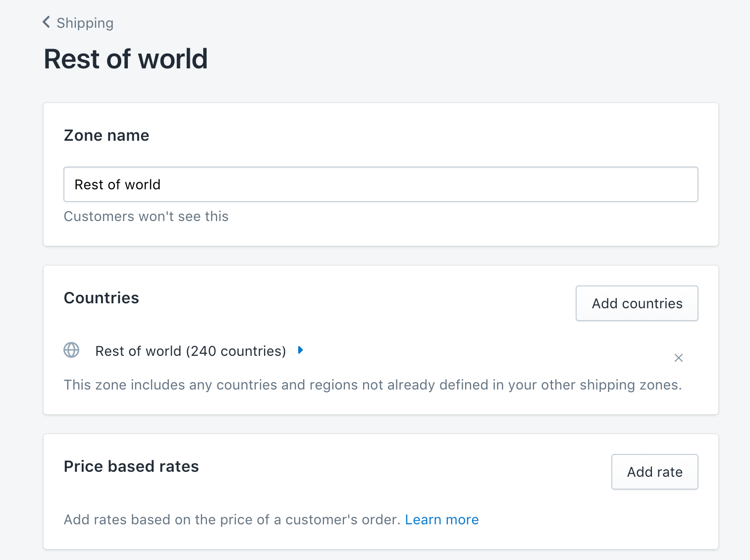Click the back chevron beside Shipping

point(47,22)
